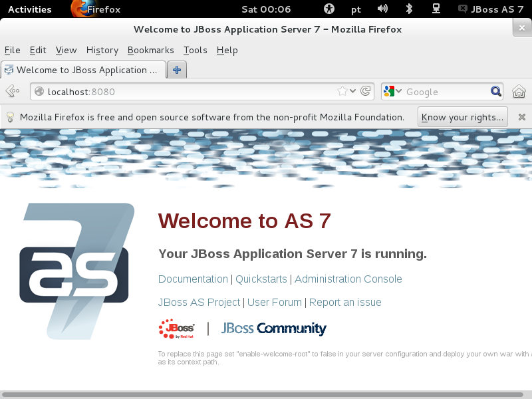
Task: Click the AS 7 logo image
Action: [76, 271]
